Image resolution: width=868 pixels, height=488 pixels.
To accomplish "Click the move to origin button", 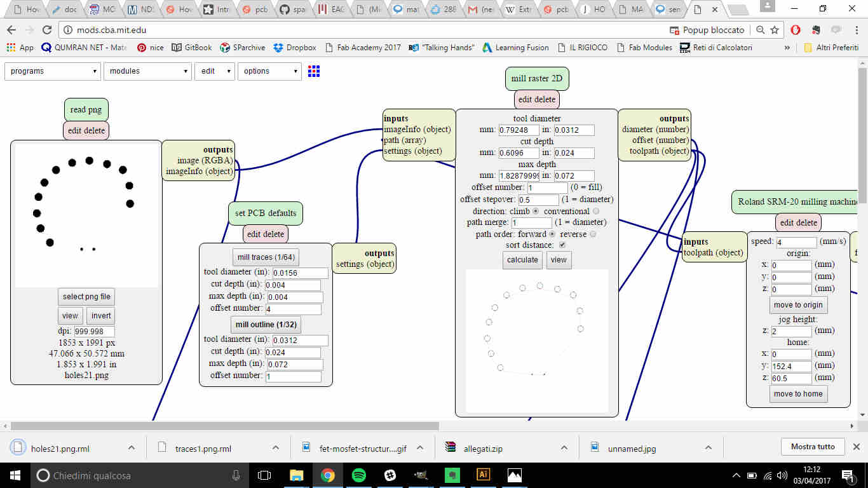I will tap(798, 304).
